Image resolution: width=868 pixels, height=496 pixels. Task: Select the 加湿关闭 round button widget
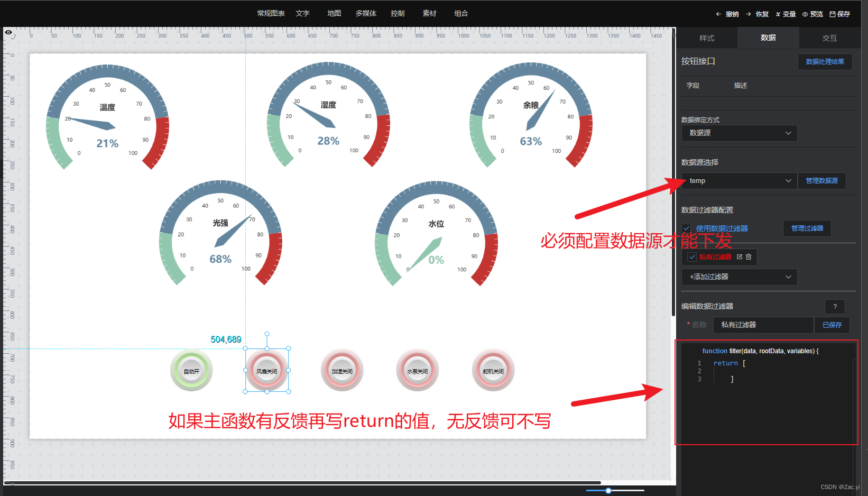click(342, 371)
